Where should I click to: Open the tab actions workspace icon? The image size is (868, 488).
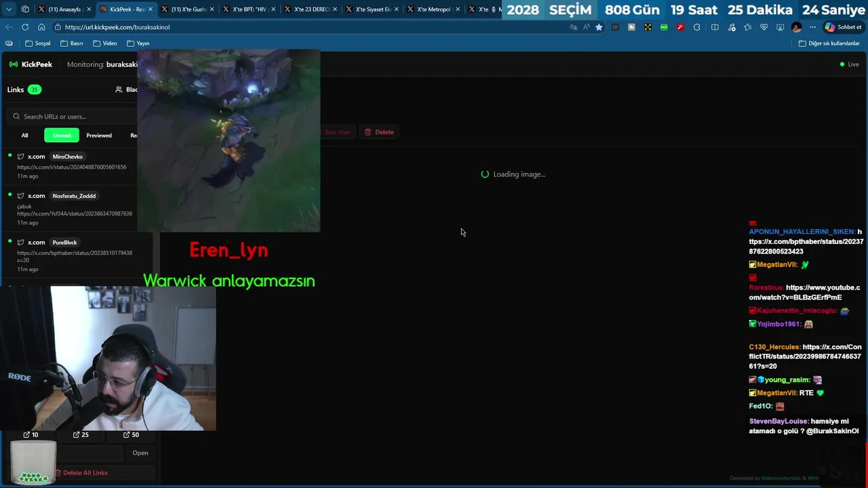tap(25, 9)
